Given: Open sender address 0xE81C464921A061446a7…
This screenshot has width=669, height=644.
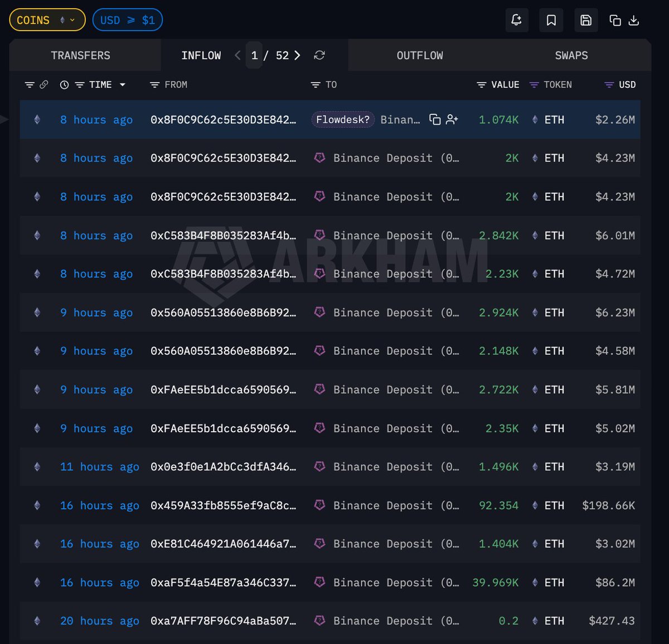Looking at the screenshot, I should click(224, 544).
